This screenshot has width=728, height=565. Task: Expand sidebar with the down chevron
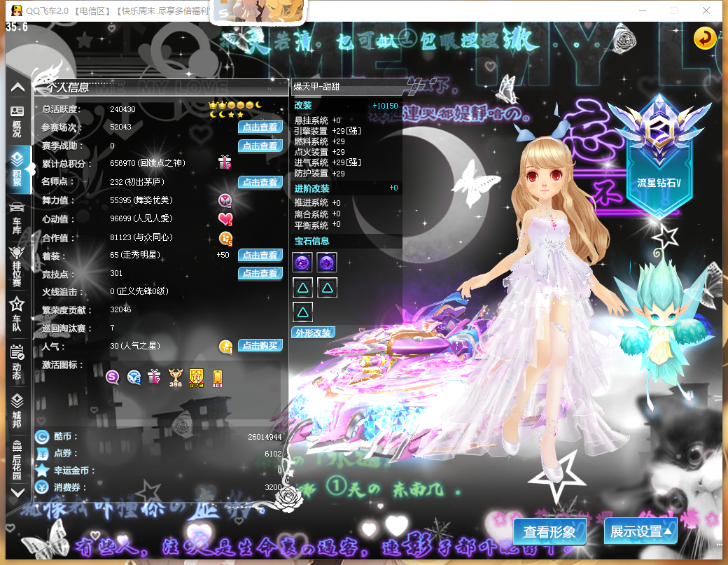click(x=17, y=493)
